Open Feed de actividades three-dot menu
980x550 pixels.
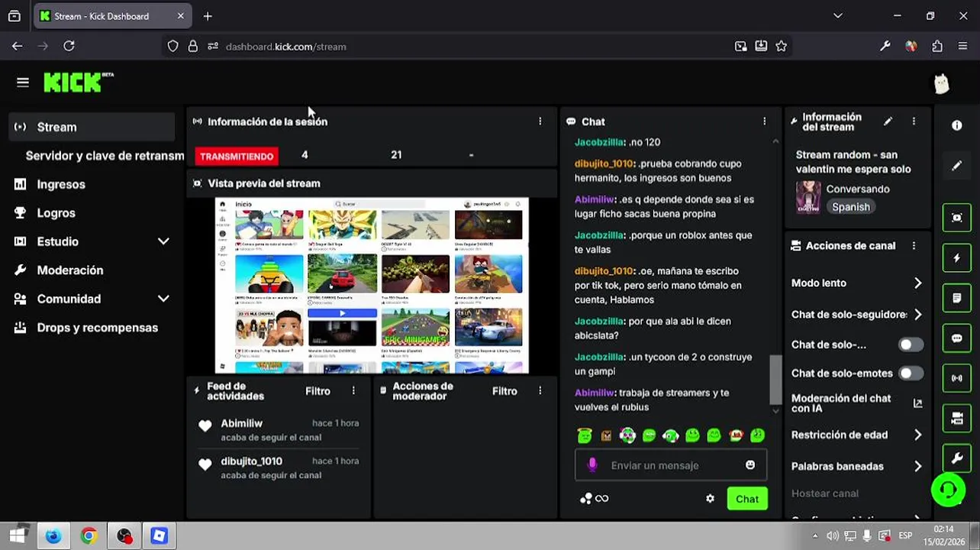(353, 391)
